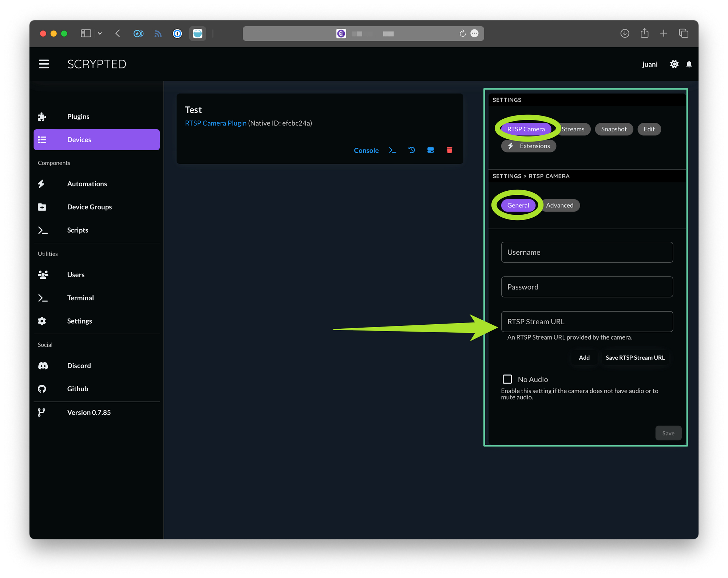This screenshot has width=728, height=578.
Task: Click the Users people icon
Action: coord(43,275)
